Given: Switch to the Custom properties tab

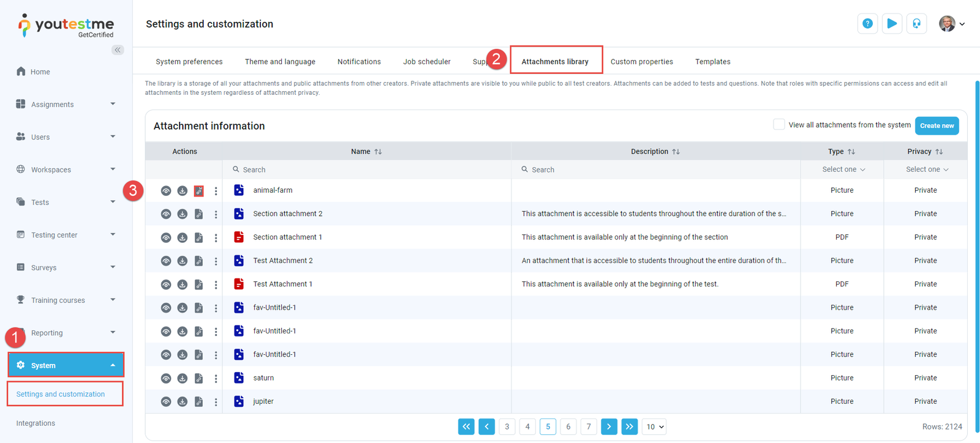Looking at the screenshot, I should (641, 62).
